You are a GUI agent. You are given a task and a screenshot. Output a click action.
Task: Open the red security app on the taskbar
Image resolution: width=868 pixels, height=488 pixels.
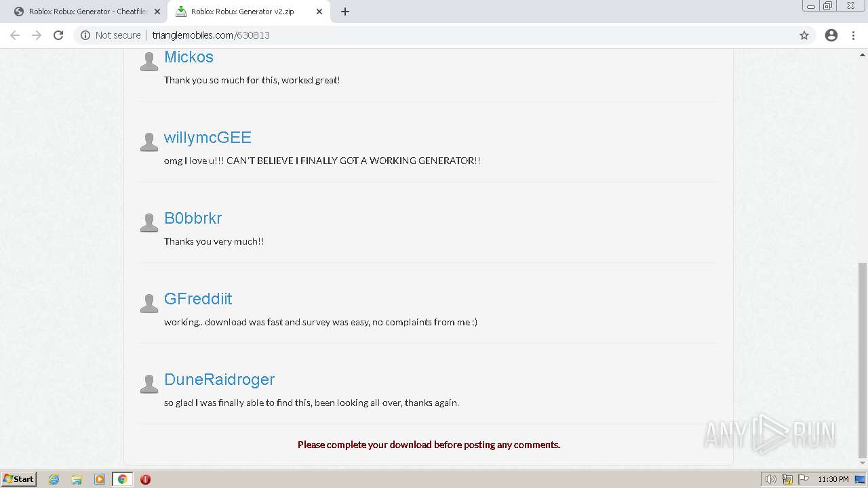pos(145,479)
